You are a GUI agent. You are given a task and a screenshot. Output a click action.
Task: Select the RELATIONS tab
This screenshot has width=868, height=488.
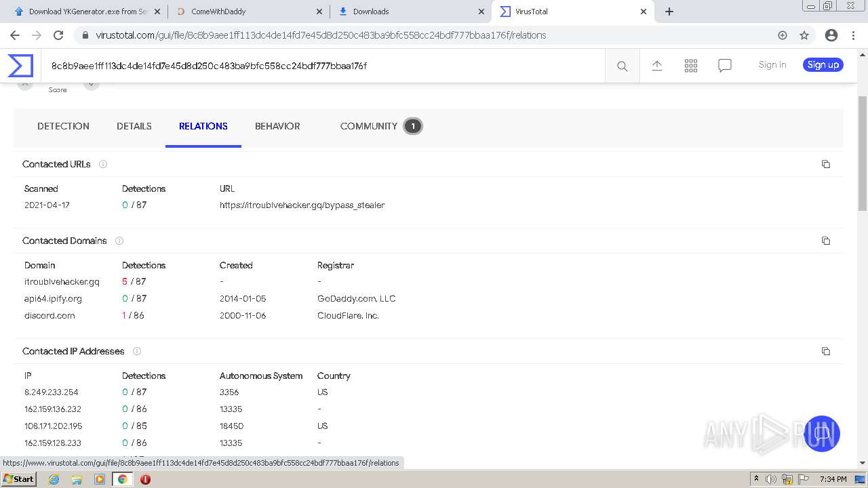tap(203, 126)
